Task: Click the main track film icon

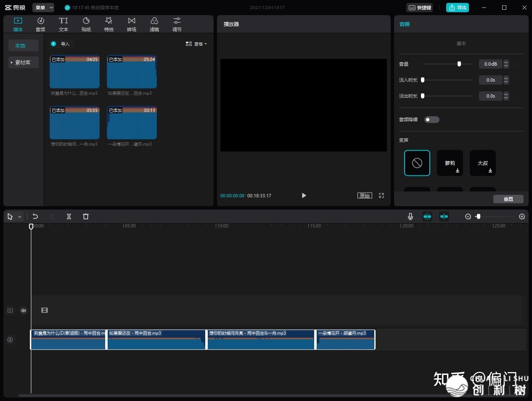Action: [45, 310]
